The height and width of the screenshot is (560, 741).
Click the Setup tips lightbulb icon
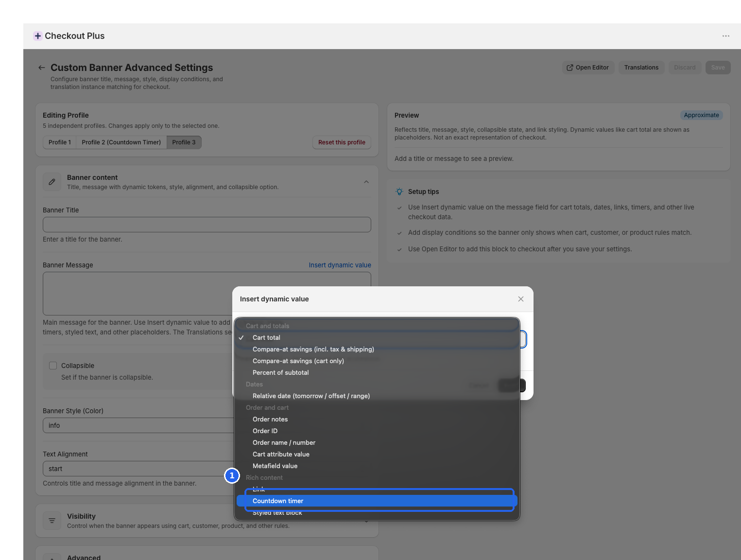coord(399,192)
